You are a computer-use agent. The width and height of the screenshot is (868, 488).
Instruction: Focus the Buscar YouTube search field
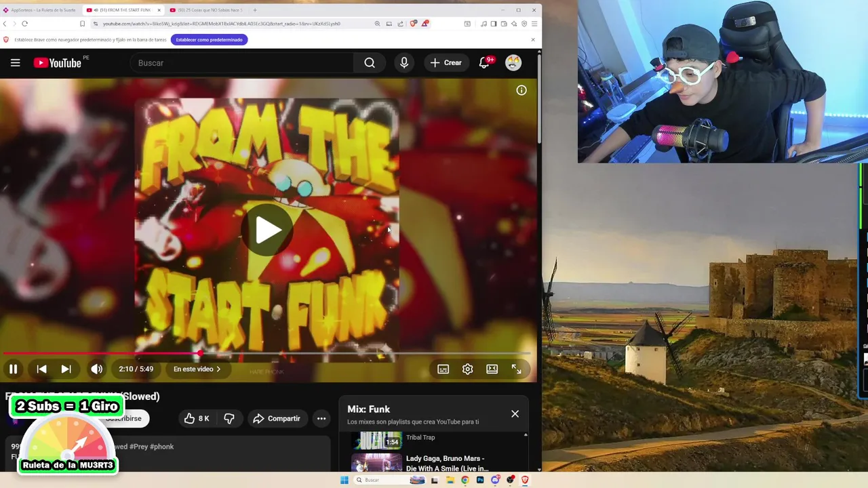pos(242,63)
